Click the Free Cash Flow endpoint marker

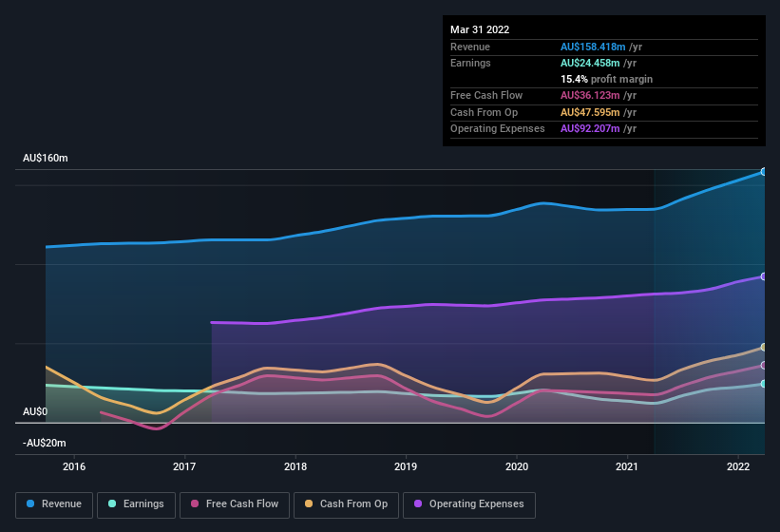[763, 366]
